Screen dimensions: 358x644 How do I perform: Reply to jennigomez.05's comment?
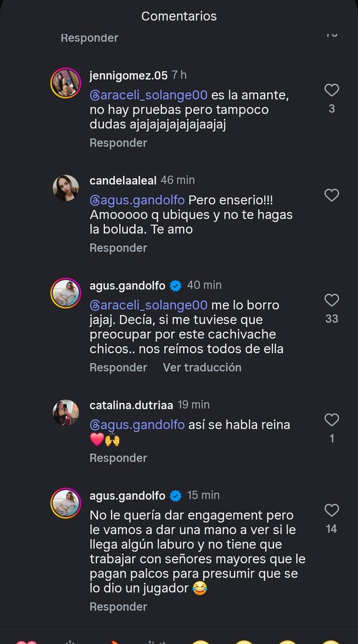(118, 143)
